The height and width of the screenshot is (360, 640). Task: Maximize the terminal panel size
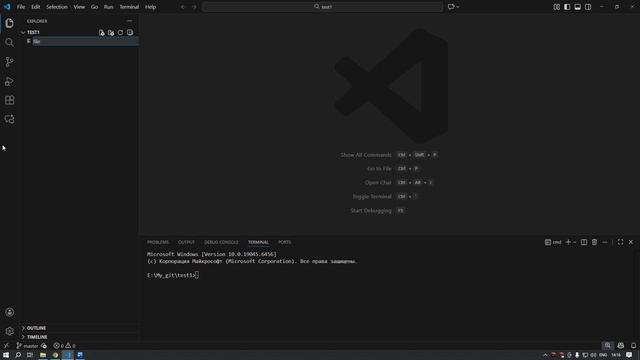(620, 242)
